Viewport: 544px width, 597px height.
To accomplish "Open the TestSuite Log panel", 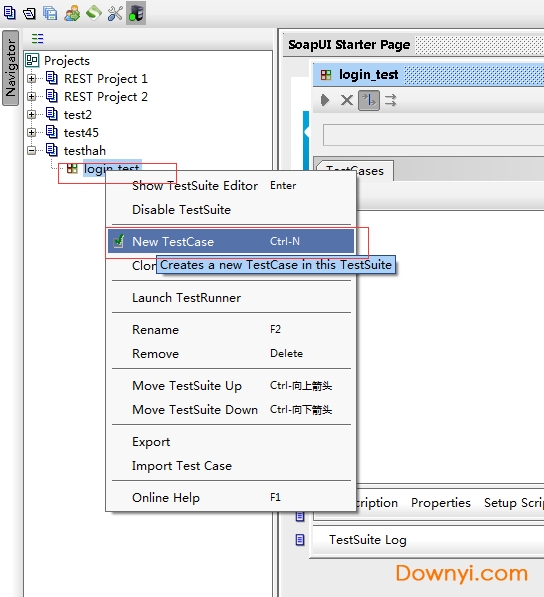I will click(x=368, y=540).
